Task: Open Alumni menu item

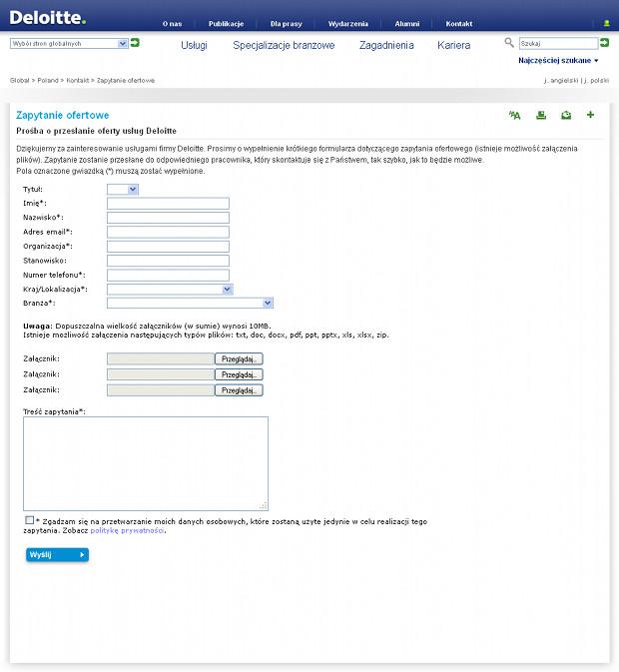Action: 407,24
